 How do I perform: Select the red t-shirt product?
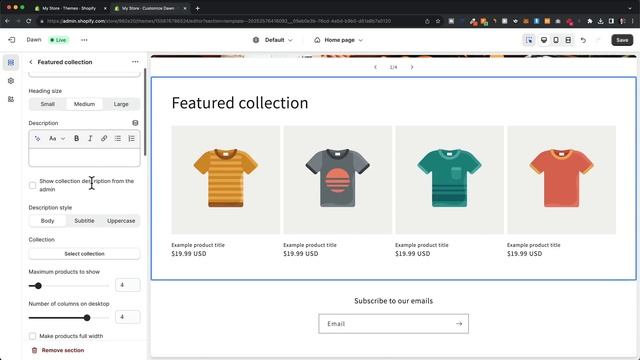[561, 180]
